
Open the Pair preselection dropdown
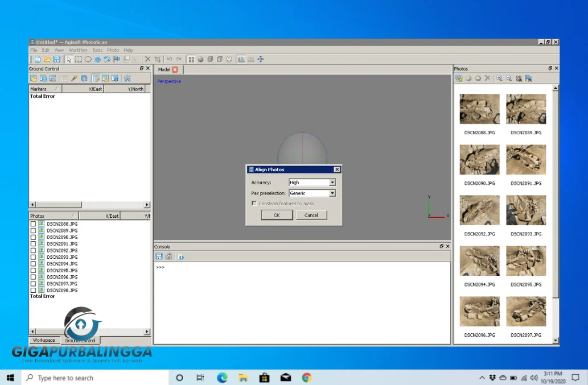coord(332,193)
